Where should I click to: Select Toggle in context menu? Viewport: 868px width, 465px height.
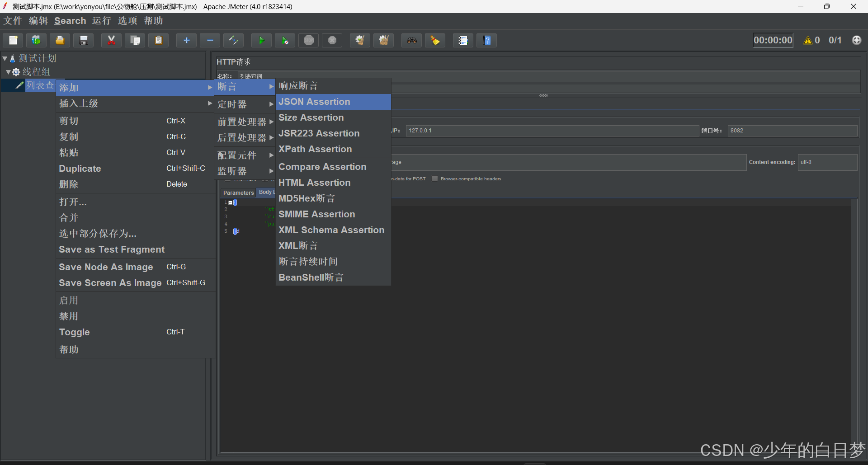pyautogui.click(x=135, y=332)
